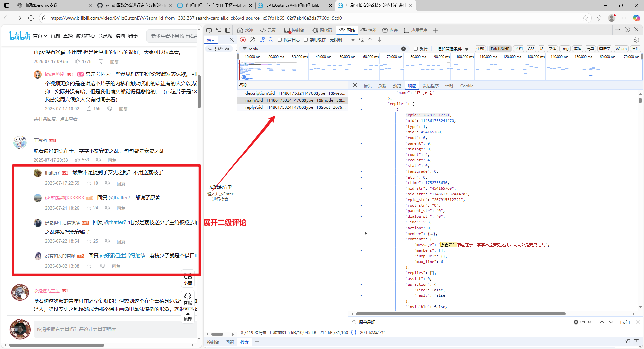This screenshot has width=644, height=349.
Task: Click the network filter funnel icon
Action: (x=262, y=40)
